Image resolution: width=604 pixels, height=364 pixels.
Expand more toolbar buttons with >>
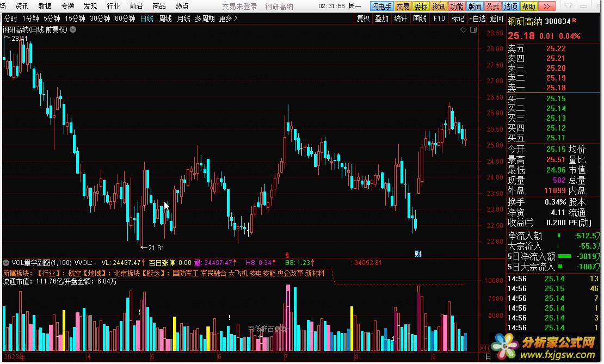click(547, 7)
